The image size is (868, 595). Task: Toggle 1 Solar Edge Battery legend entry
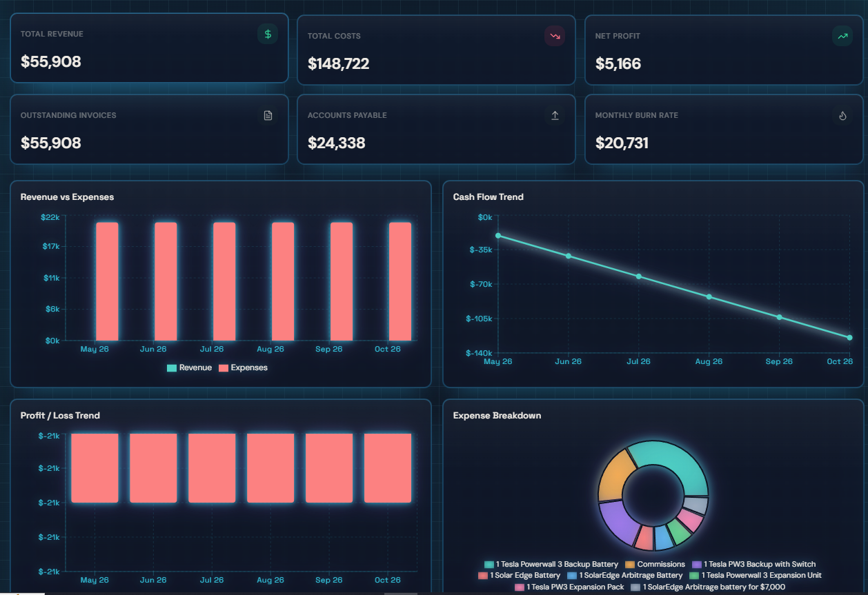pos(519,575)
